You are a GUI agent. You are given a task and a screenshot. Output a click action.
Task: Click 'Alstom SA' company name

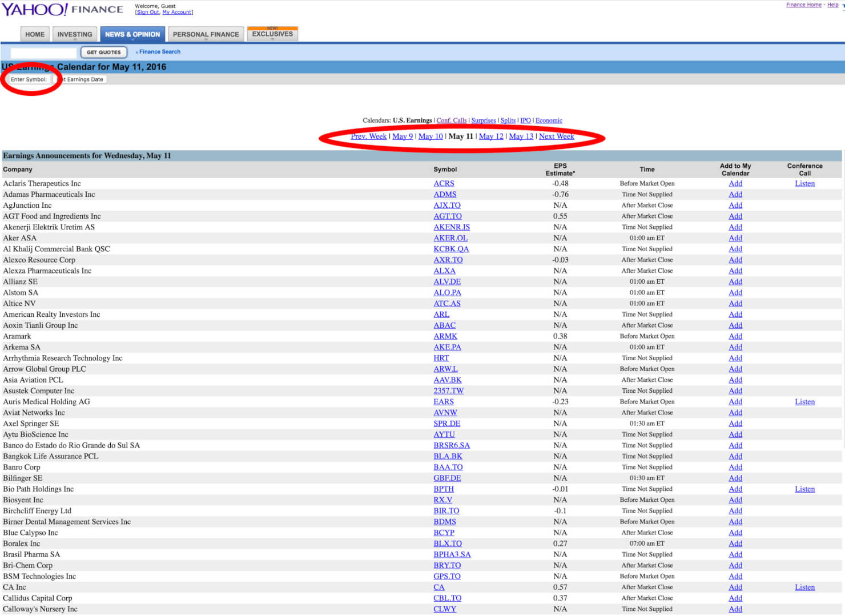click(x=21, y=293)
